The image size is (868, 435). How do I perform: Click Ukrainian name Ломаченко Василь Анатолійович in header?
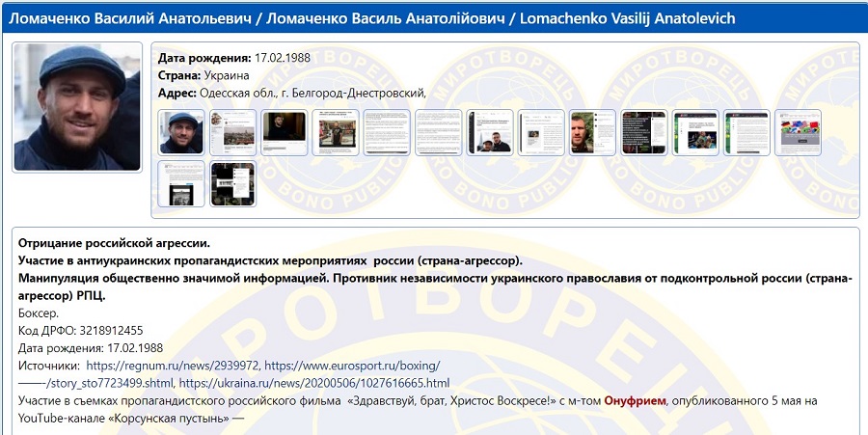pos(386,18)
